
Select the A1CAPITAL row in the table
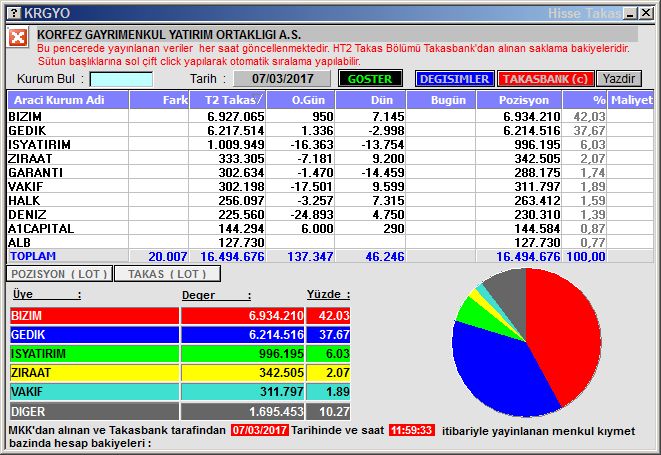(x=330, y=229)
